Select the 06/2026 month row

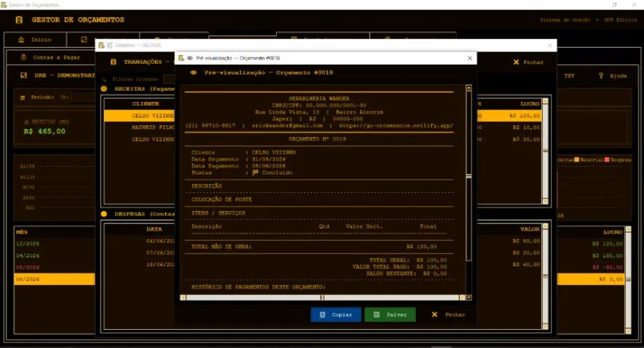(x=54, y=279)
